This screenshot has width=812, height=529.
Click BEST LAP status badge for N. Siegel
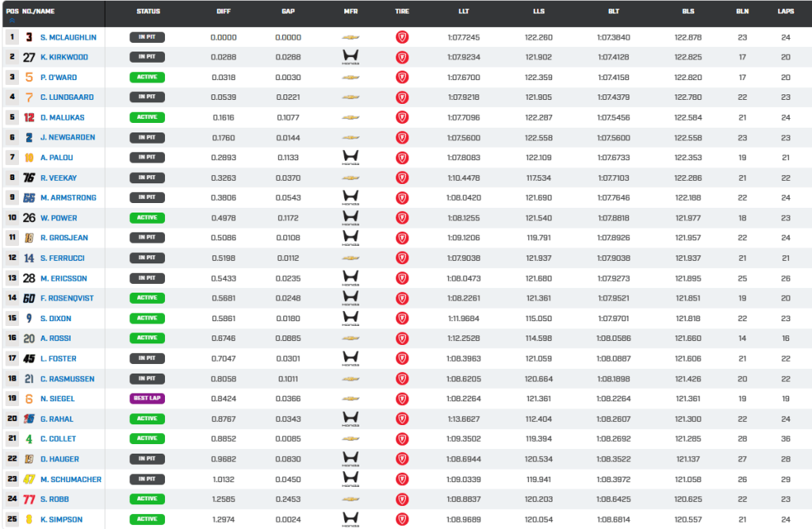pos(147,398)
